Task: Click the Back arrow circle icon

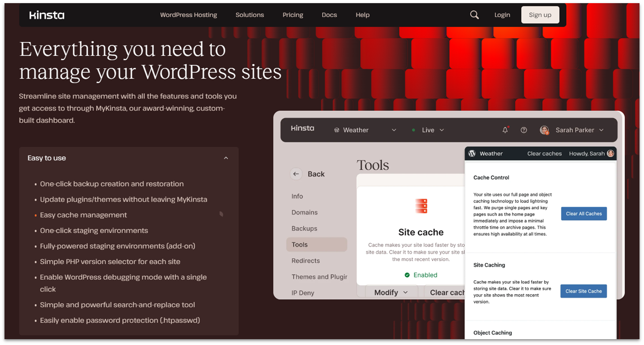Action: pos(296,174)
